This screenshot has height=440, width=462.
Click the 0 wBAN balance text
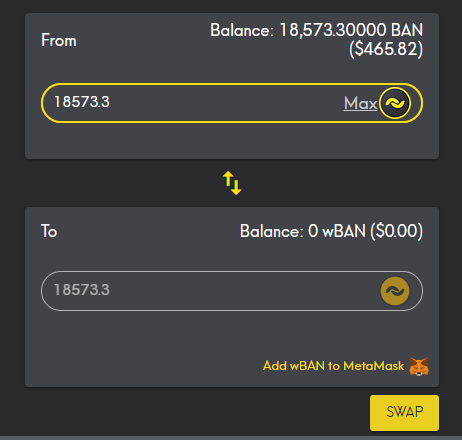click(x=337, y=231)
